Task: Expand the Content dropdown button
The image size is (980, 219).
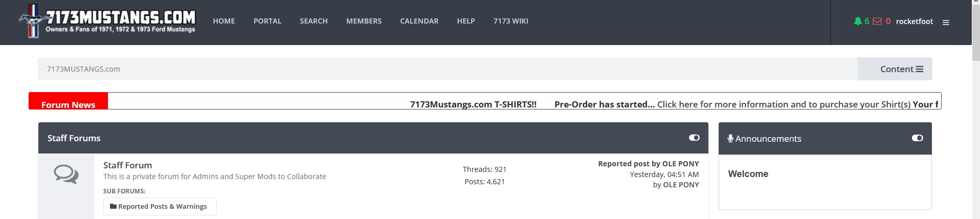Action: click(x=895, y=69)
